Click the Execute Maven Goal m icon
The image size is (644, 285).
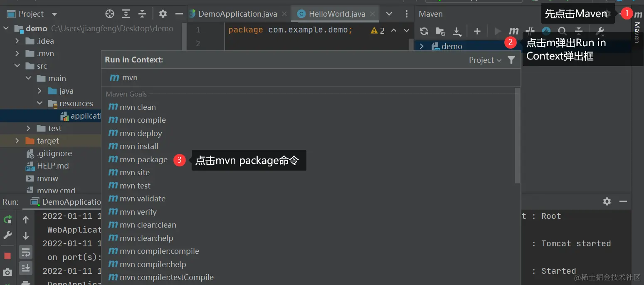click(x=514, y=31)
